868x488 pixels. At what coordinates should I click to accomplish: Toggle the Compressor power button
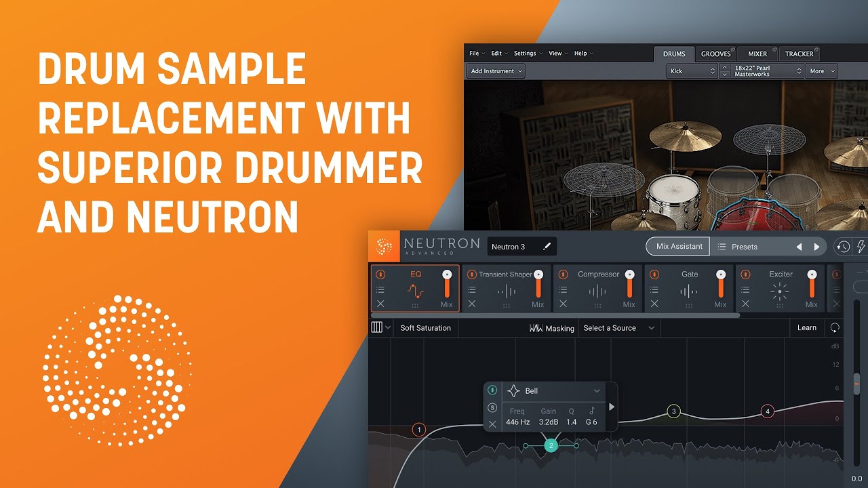(563, 274)
